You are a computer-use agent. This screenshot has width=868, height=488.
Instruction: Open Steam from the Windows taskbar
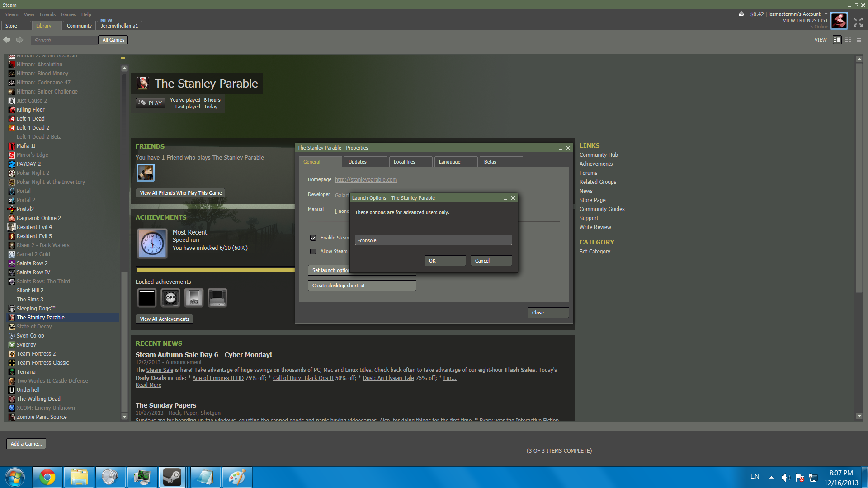click(172, 477)
